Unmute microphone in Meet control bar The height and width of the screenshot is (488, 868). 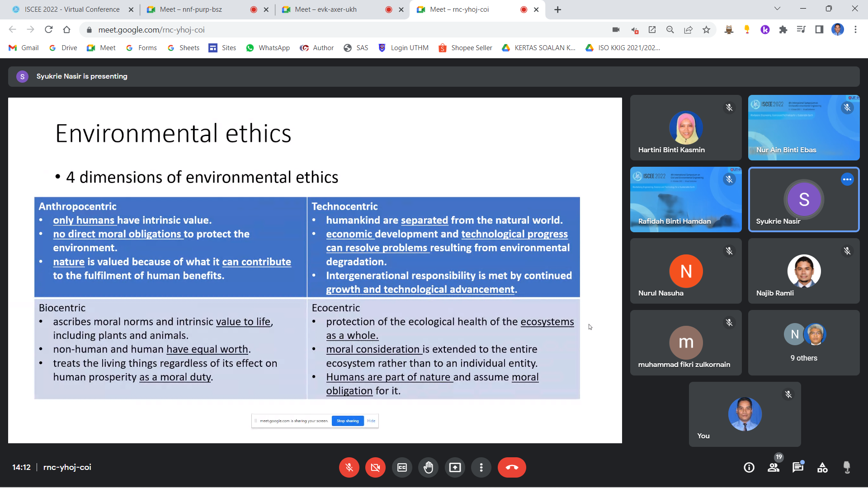tap(349, 467)
